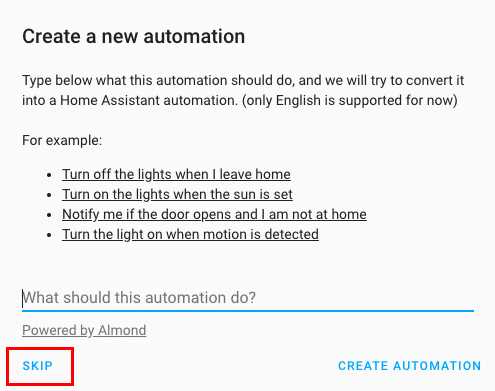Dismiss the Almond prompt with Skip
495x391 pixels.
(x=38, y=366)
